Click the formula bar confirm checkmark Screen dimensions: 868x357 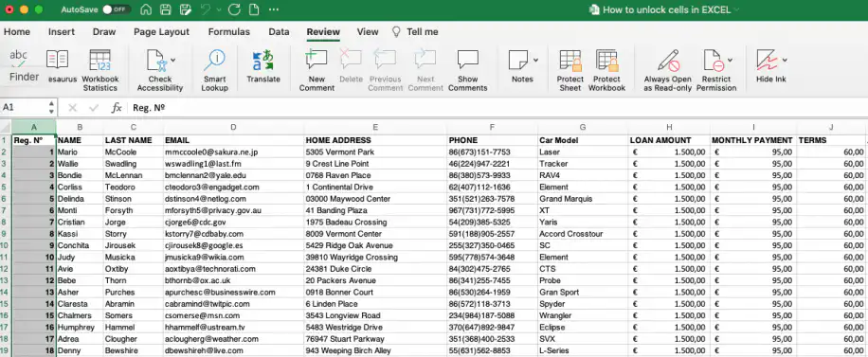coord(94,108)
